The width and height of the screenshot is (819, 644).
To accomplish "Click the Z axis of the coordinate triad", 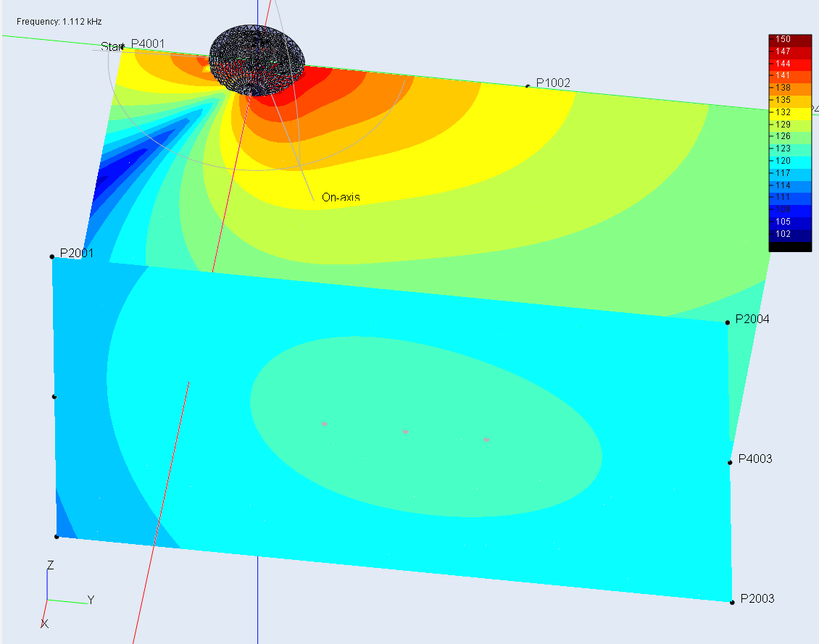I will [48, 584].
